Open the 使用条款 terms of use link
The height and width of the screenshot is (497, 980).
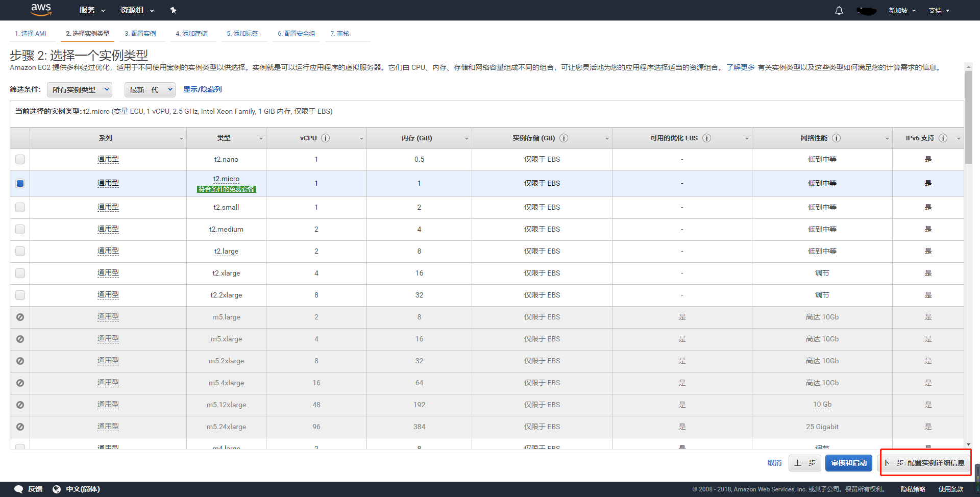click(951, 489)
